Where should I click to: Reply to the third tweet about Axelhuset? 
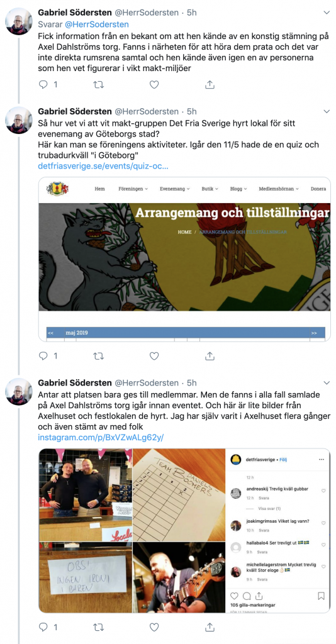[43, 627]
